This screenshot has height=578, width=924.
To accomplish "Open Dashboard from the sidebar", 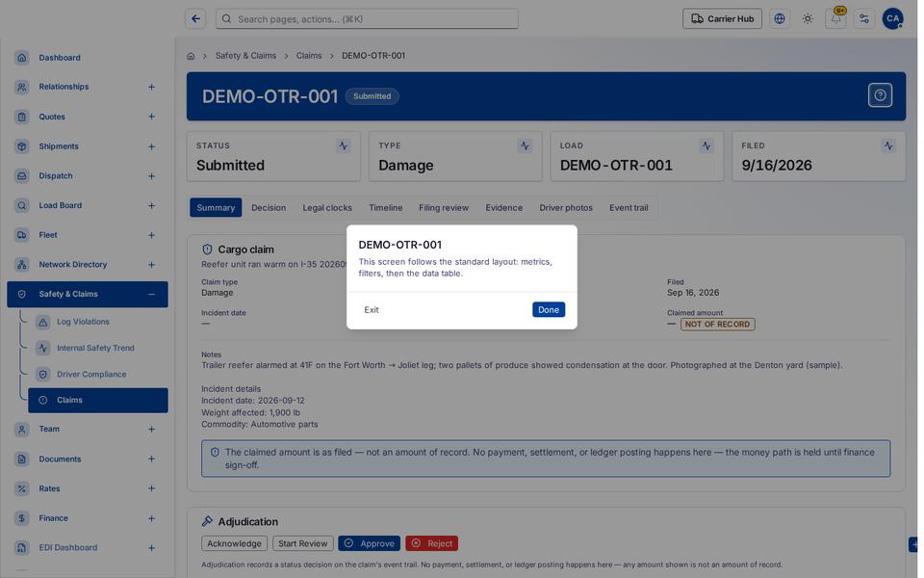I will coord(88,58).
